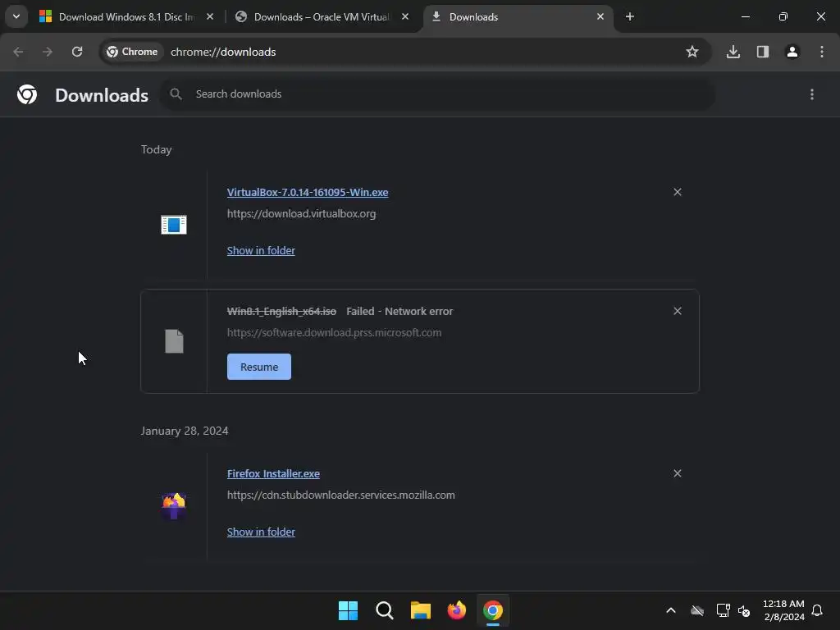
Task: Click the Firefox Installer file icon
Action: [174, 505]
